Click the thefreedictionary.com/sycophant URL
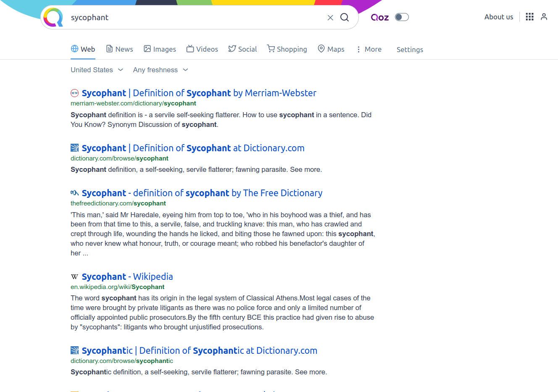Viewport: 558px width, 392px height. tap(118, 203)
